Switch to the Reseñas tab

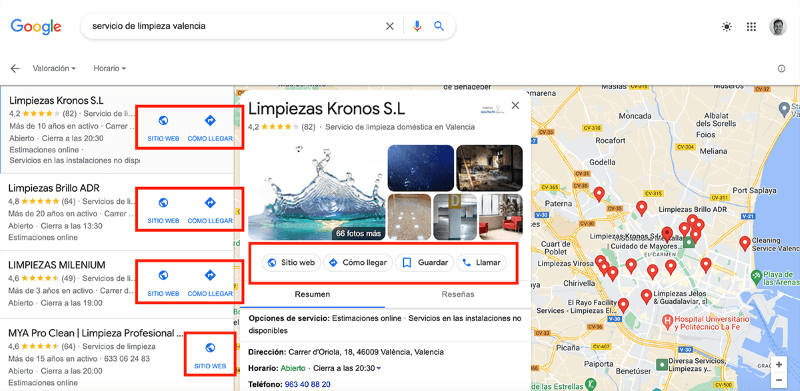click(458, 295)
